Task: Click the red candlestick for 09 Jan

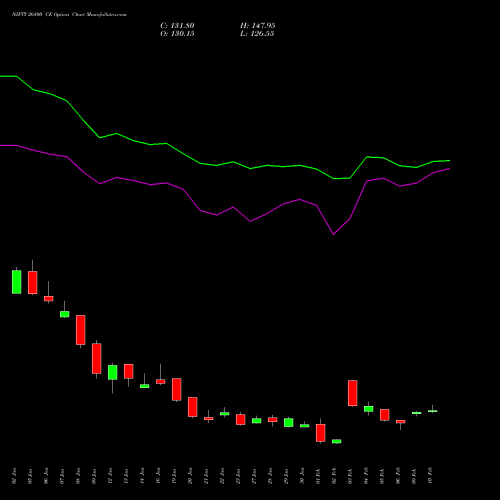Action: (x=97, y=358)
